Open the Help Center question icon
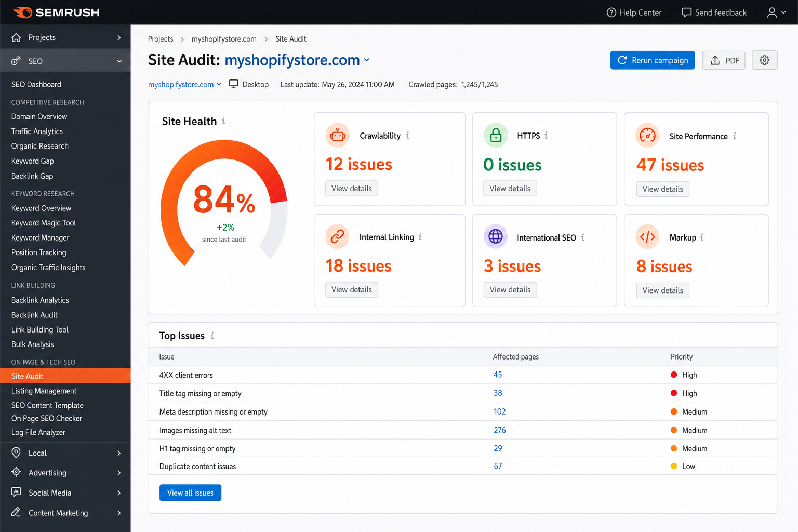The width and height of the screenshot is (798, 532). pyautogui.click(x=611, y=12)
